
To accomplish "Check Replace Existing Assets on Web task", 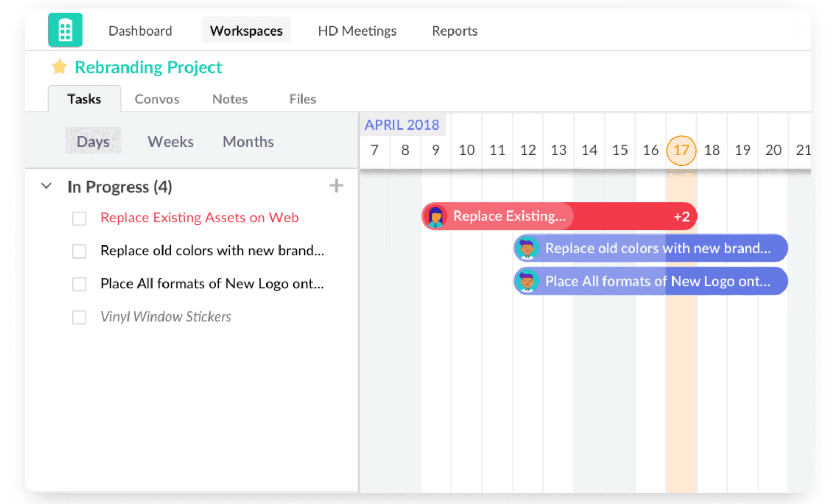I will 79,218.
